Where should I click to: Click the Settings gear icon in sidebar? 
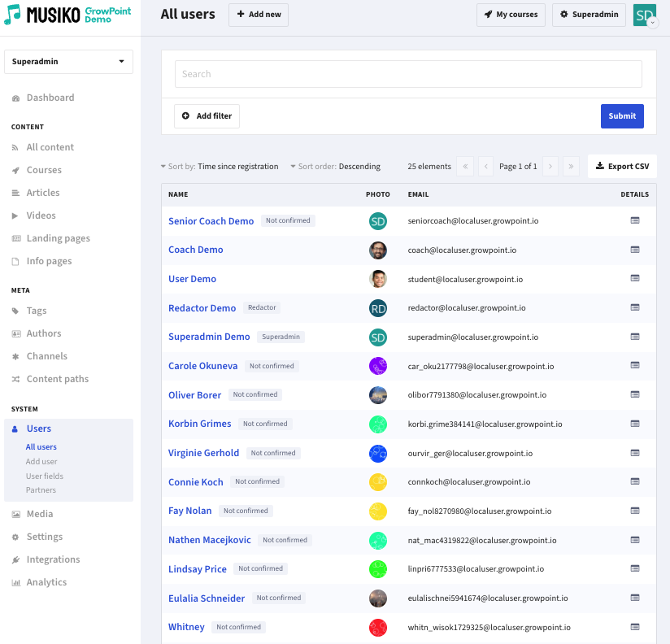[16, 537]
